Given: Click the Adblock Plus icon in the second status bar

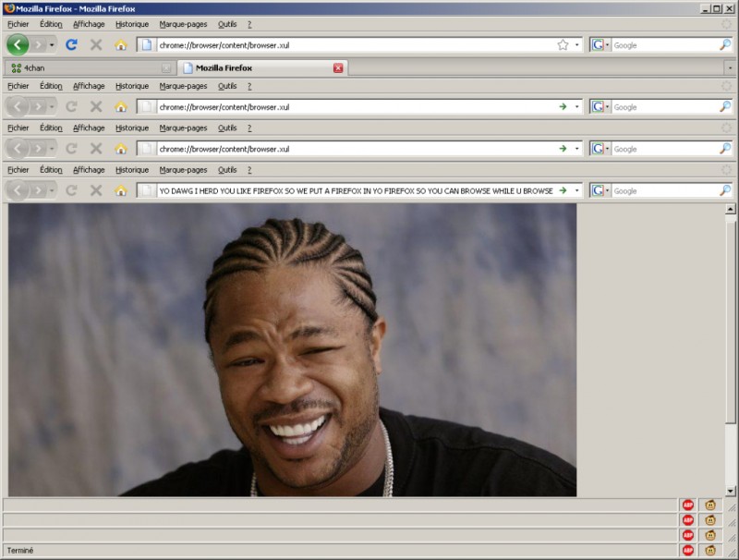Looking at the screenshot, I should pyautogui.click(x=688, y=520).
